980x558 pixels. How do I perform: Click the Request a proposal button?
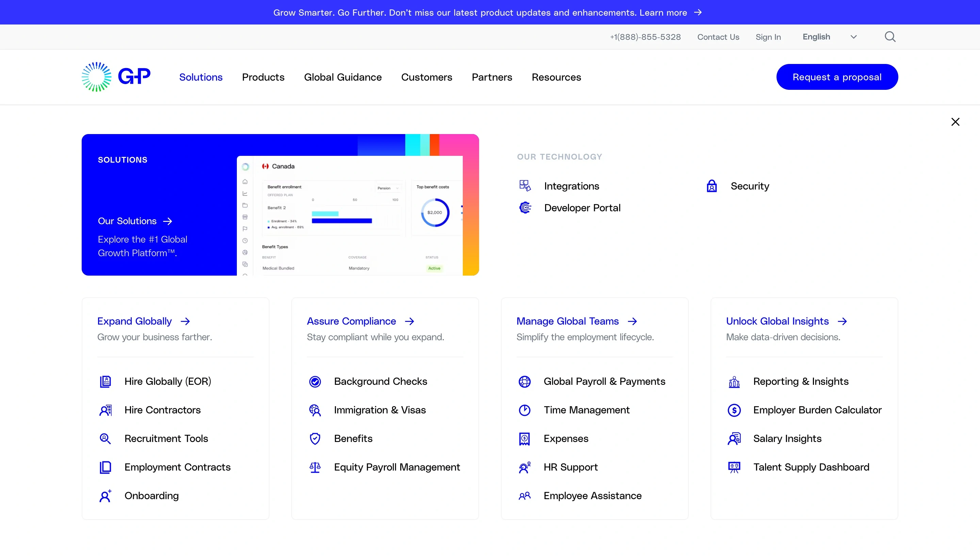pyautogui.click(x=837, y=77)
